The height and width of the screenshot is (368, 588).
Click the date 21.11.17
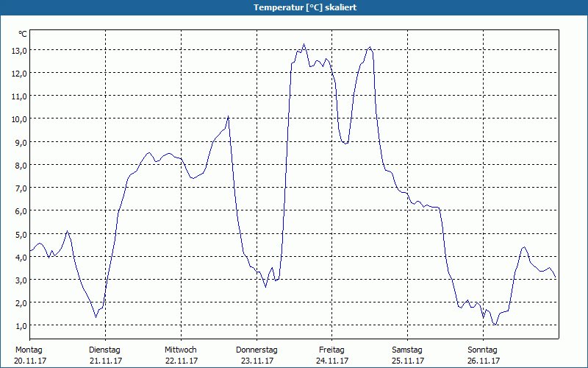tap(106, 361)
